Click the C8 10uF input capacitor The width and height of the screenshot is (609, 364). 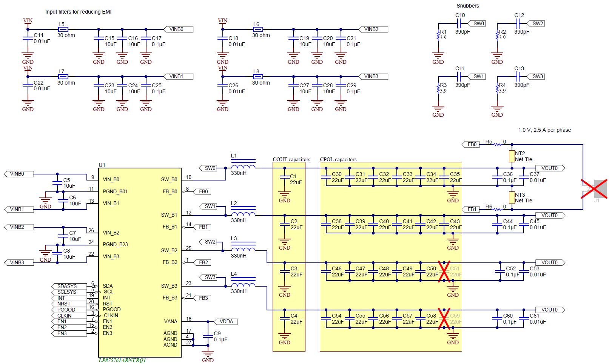(x=57, y=254)
